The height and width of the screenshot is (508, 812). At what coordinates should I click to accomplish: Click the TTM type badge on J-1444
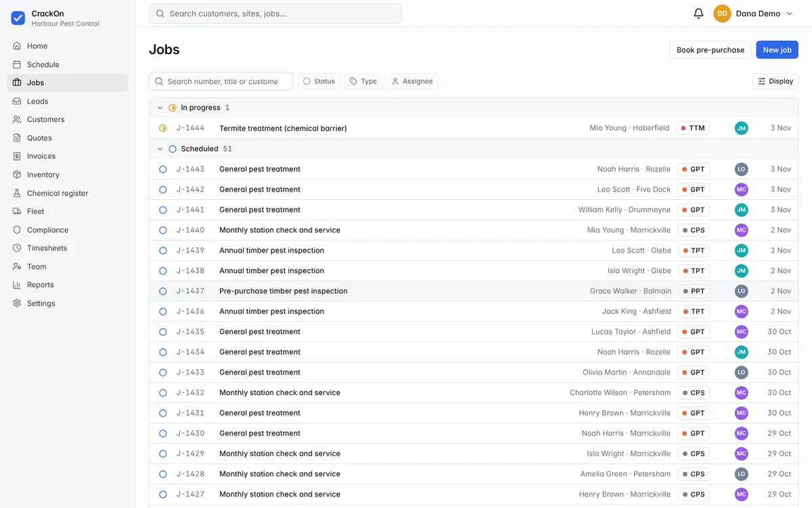pos(693,128)
